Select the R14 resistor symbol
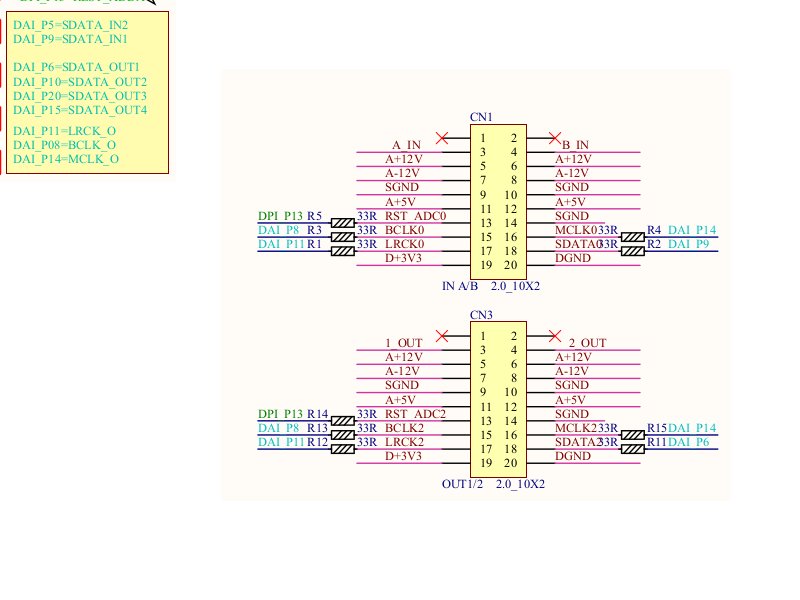 [343, 421]
